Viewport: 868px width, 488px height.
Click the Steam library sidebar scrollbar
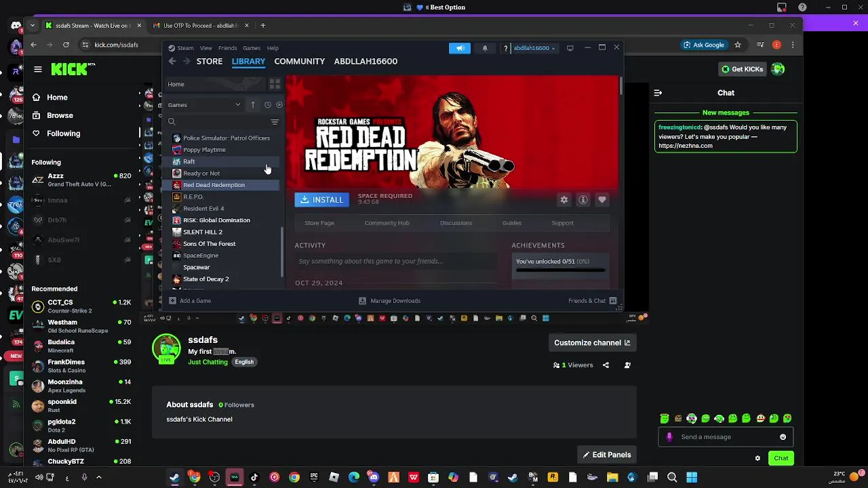[282, 251]
